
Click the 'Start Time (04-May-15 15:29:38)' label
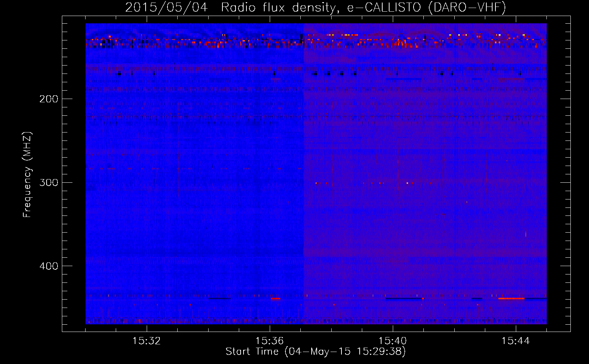tap(316, 352)
